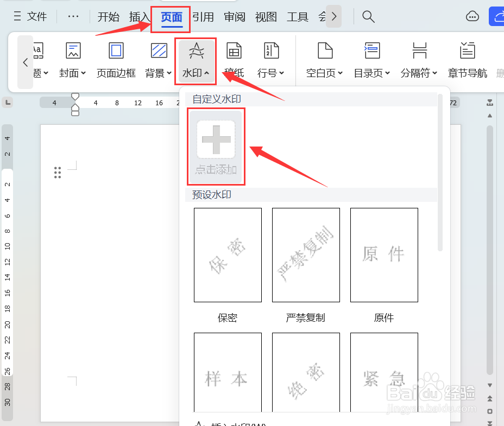The image size is (504, 426).
Task: Click the 页面边框 page border icon
Action: tap(116, 52)
